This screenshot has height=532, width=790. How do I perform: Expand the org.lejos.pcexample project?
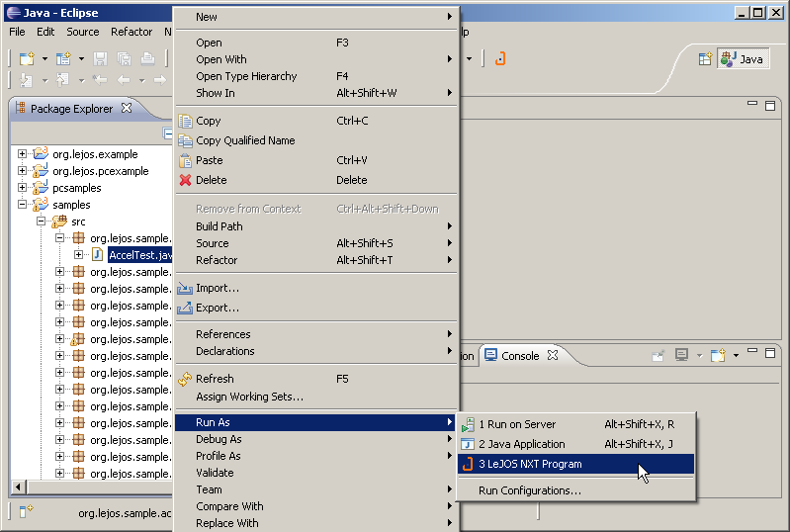[x=22, y=171]
